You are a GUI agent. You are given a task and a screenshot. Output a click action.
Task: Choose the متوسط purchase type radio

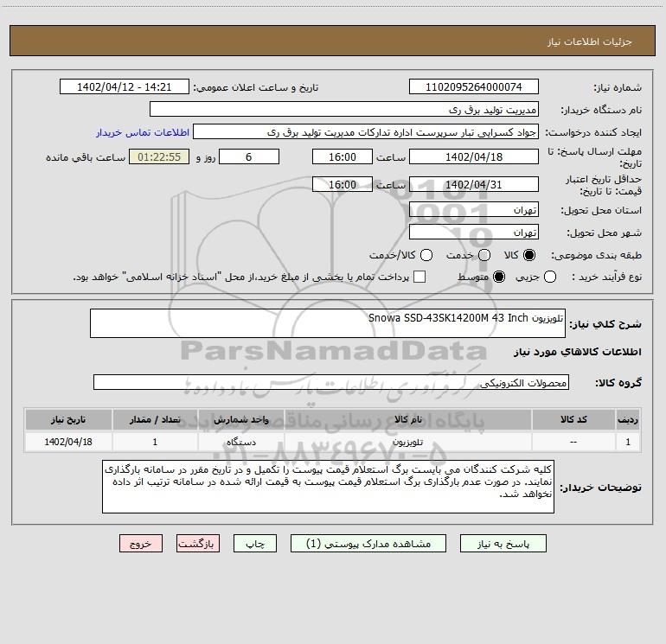click(x=499, y=277)
